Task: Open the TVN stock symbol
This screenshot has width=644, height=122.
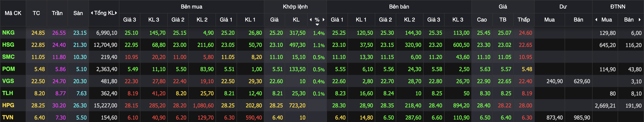Action: pyautogui.click(x=8, y=118)
